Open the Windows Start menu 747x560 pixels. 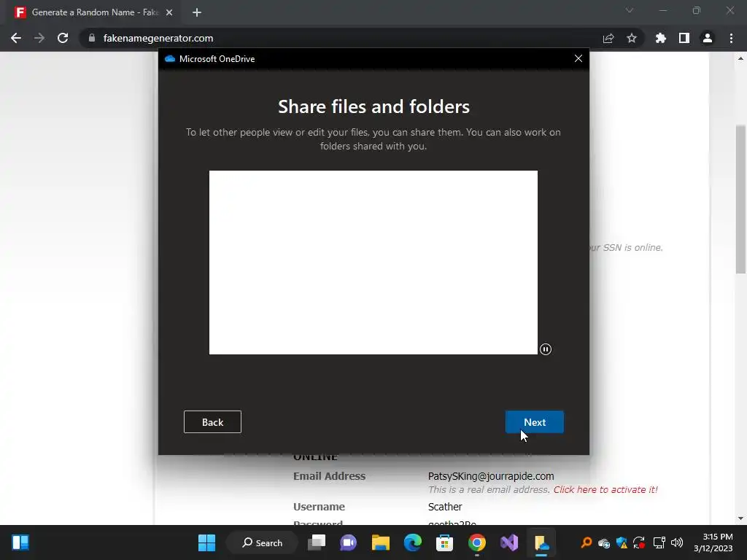tap(206, 542)
